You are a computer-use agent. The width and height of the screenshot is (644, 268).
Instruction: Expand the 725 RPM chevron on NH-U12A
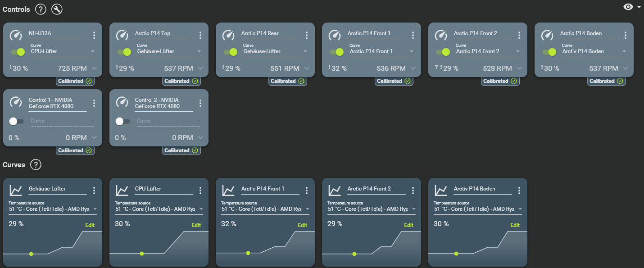point(94,68)
